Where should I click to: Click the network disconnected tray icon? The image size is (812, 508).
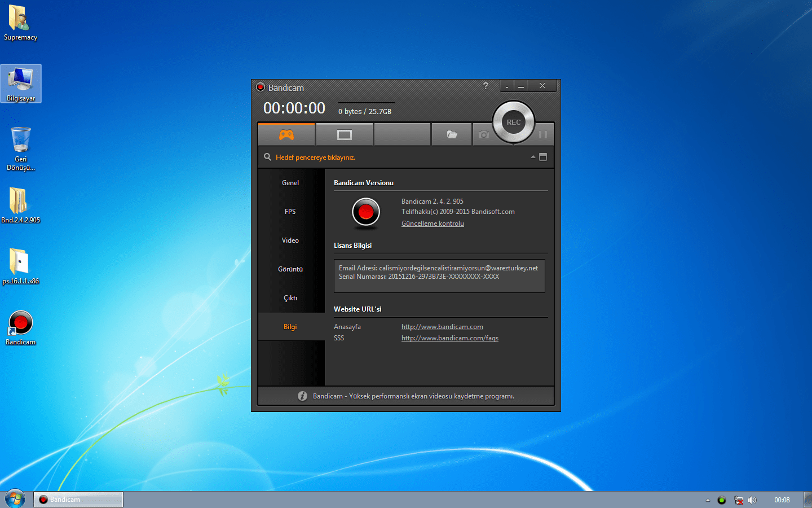click(738, 500)
